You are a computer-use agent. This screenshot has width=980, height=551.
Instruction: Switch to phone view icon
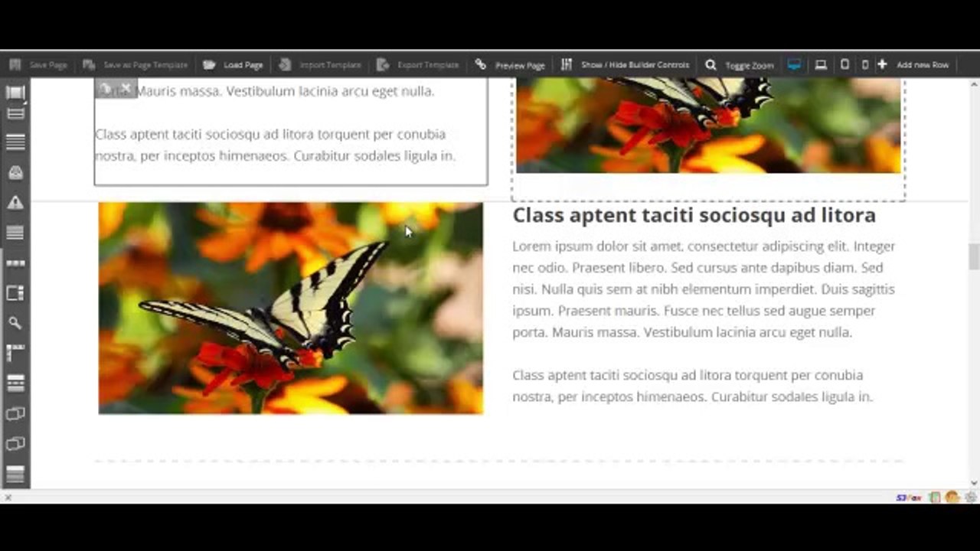(865, 65)
